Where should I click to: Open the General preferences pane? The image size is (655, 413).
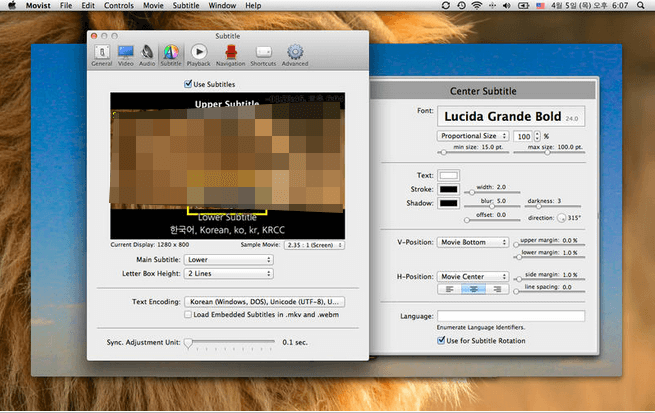[101, 53]
